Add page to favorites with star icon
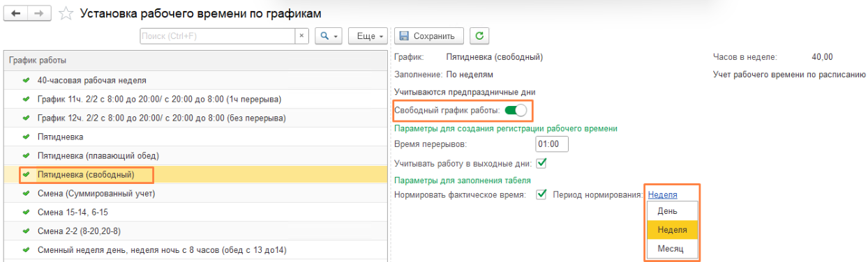The height and width of the screenshot is (262, 868). click(66, 13)
